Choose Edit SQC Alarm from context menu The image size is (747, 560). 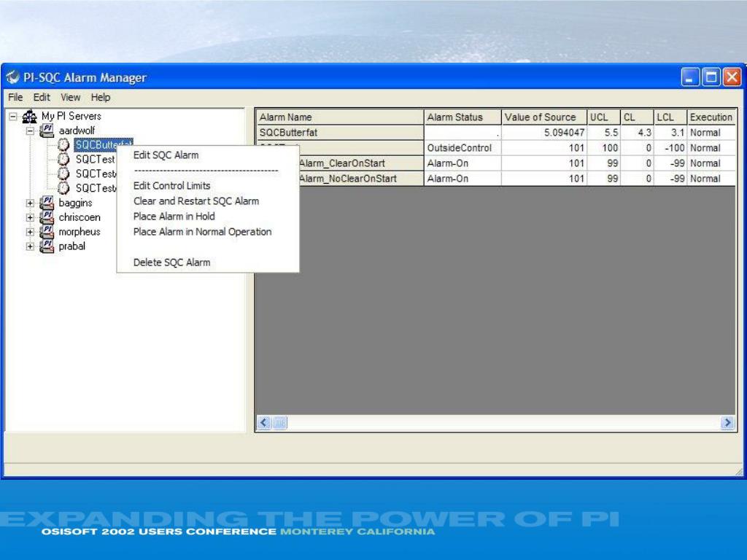tap(166, 155)
